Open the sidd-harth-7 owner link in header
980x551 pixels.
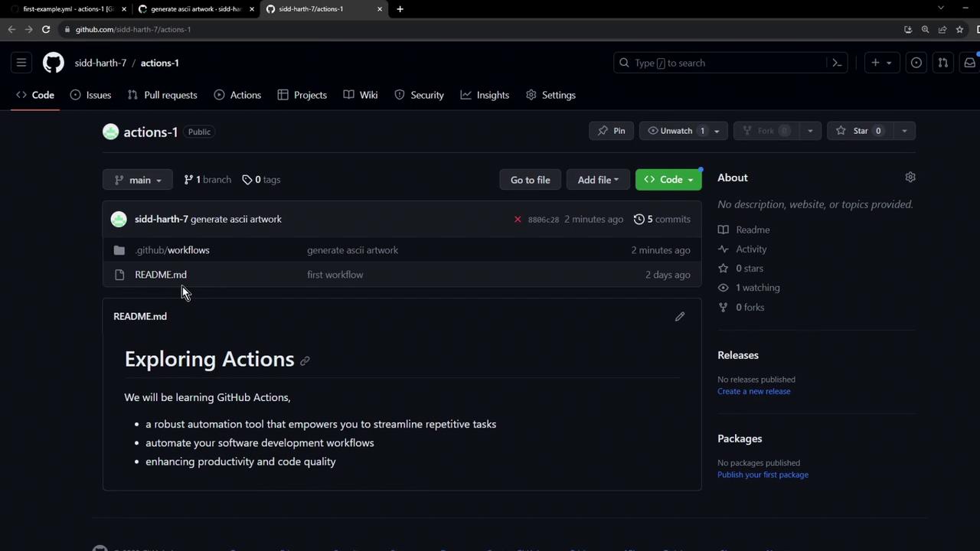100,63
